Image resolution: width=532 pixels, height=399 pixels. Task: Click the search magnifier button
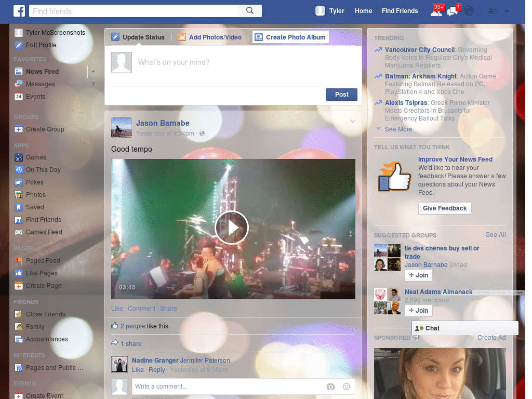[x=250, y=11]
